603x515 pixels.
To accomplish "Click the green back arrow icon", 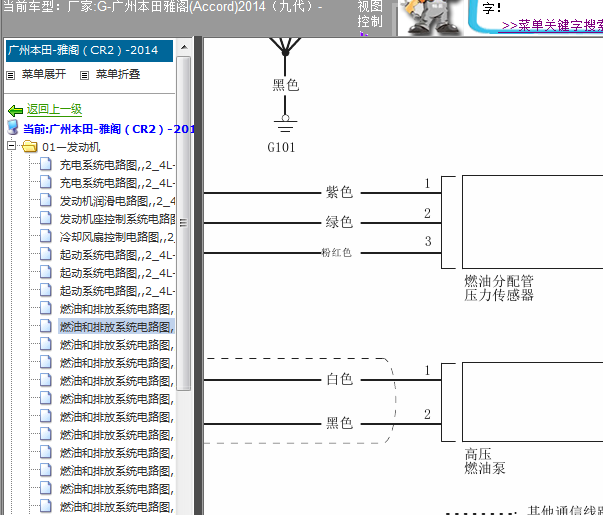I will pyautogui.click(x=15, y=111).
